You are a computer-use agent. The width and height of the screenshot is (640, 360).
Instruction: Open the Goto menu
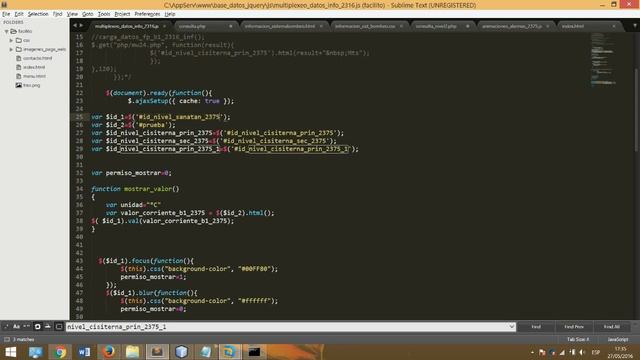coord(88,14)
